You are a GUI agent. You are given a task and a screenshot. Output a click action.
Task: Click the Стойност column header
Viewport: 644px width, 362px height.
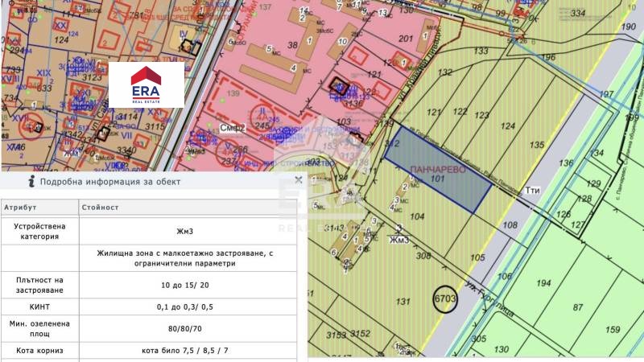pyautogui.click(x=100, y=208)
